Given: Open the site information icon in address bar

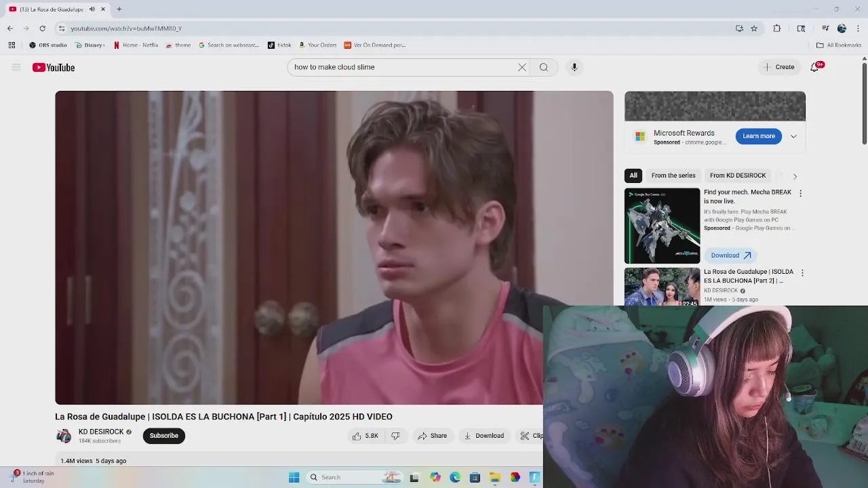Looking at the screenshot, I should pyautogui.click(x=62, y=28).
